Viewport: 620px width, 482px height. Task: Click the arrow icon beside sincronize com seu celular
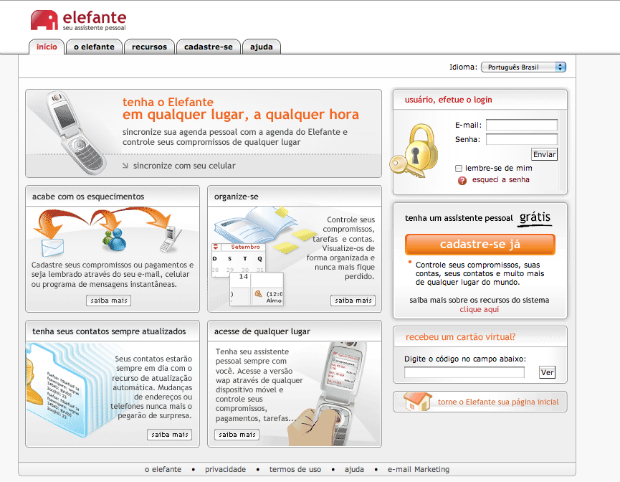click(x=125, y=166)
